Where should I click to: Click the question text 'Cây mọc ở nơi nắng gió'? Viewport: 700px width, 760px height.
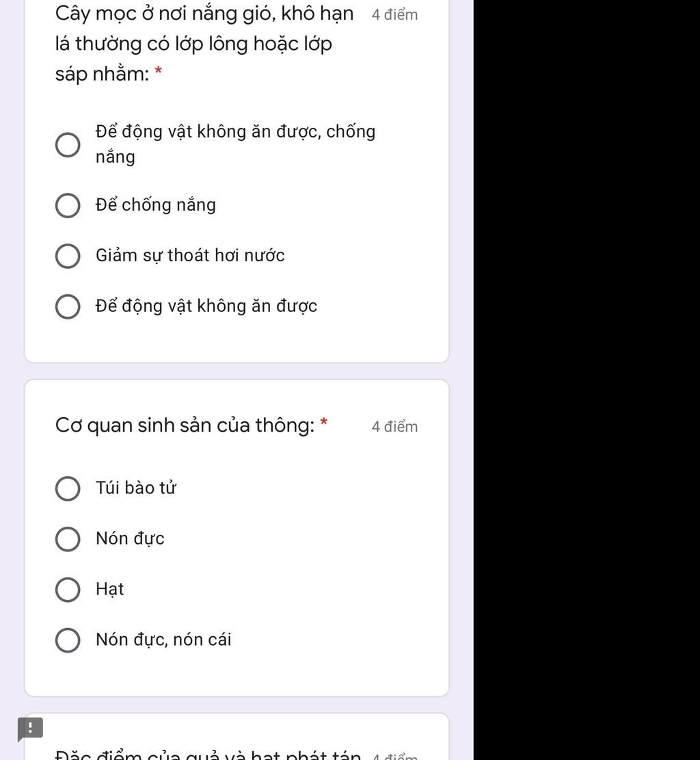point(204,14)
